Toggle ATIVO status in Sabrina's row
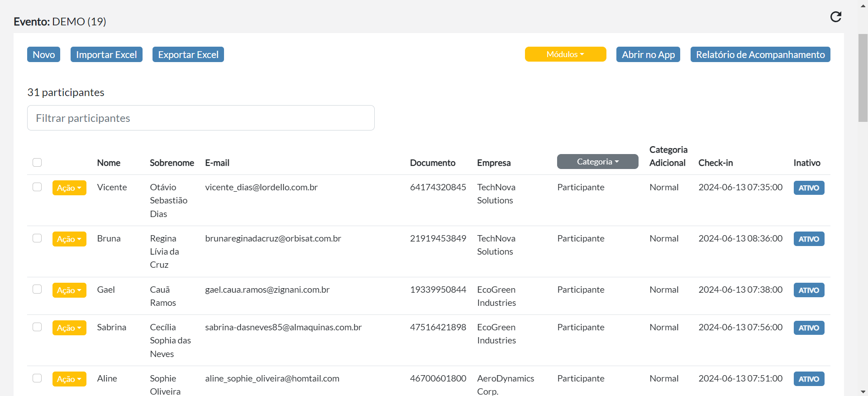Image resolution: width=868 pixels, height=396 pixels. 809,328
